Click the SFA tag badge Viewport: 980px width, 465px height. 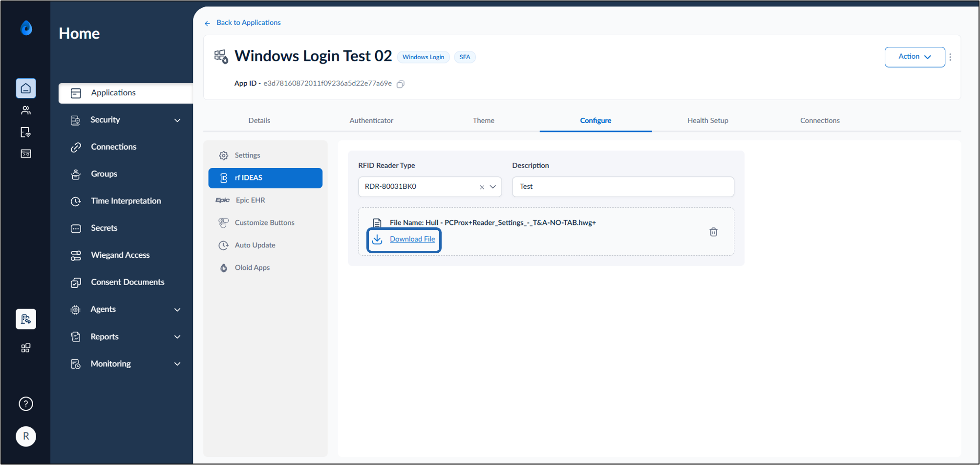(x=465, y=57)
